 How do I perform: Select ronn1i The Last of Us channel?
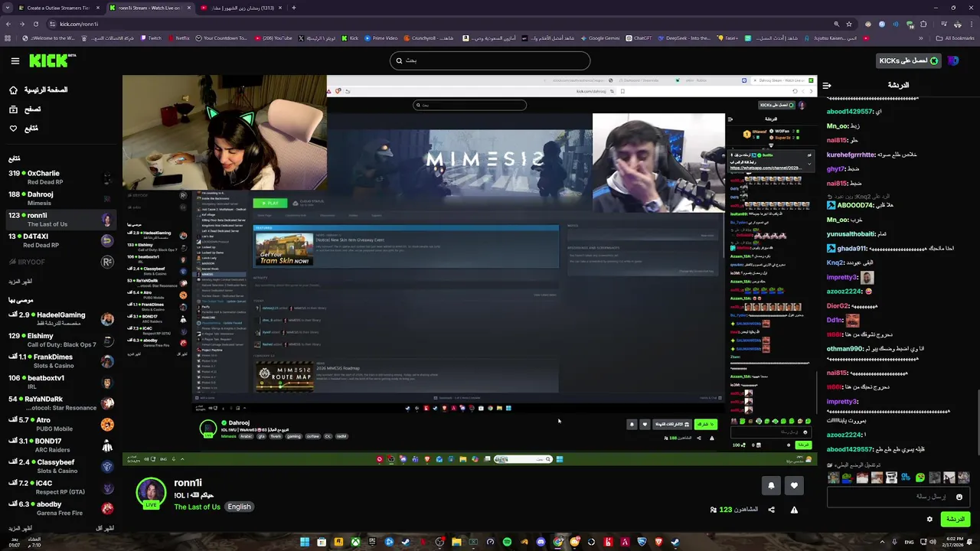[60, 220]
